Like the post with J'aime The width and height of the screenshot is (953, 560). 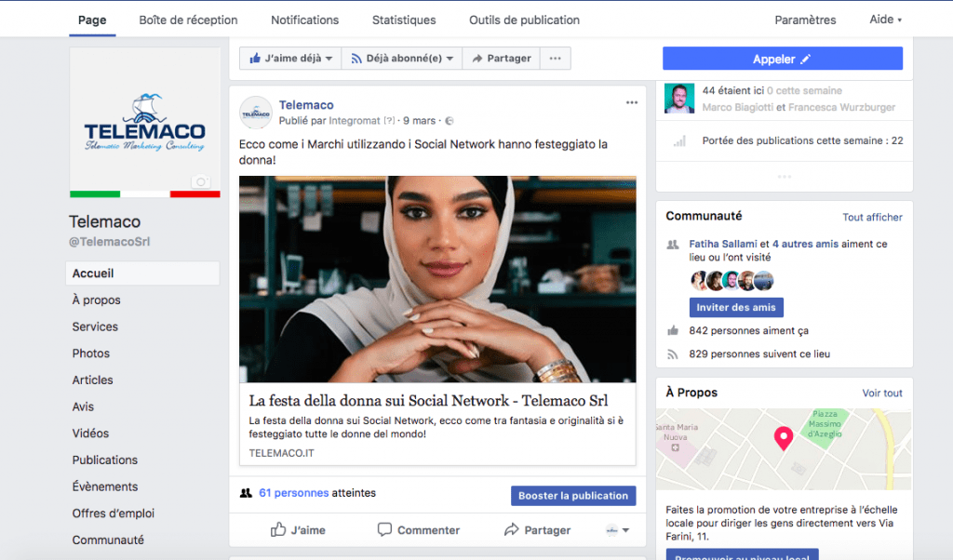tap(298, 530)
